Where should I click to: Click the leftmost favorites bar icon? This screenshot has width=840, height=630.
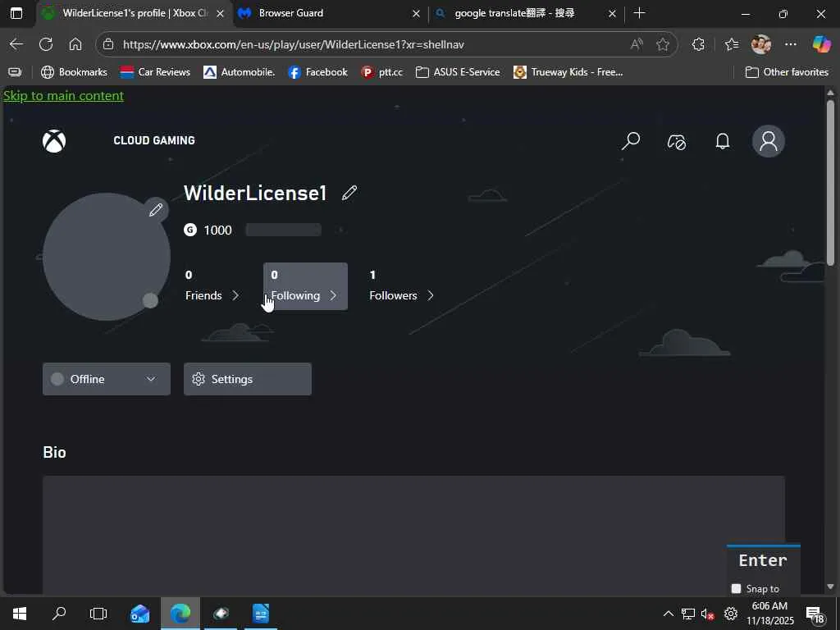point(15,72)
